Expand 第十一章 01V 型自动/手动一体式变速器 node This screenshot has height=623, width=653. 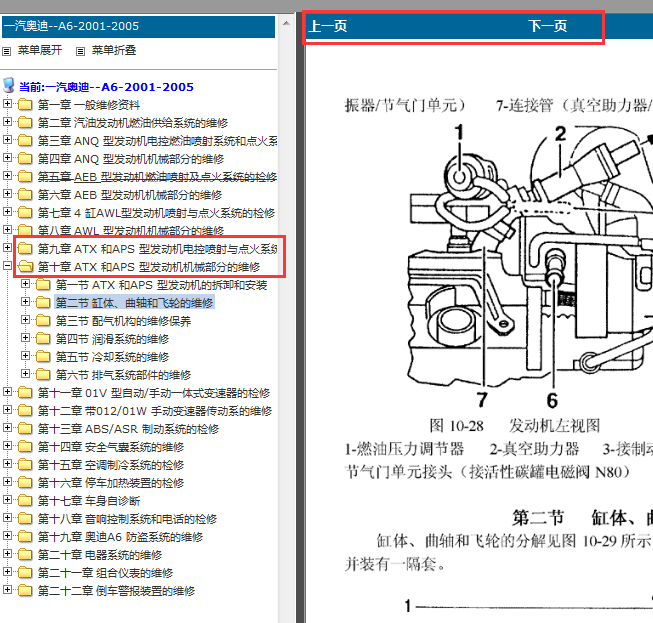coord(7,392)
